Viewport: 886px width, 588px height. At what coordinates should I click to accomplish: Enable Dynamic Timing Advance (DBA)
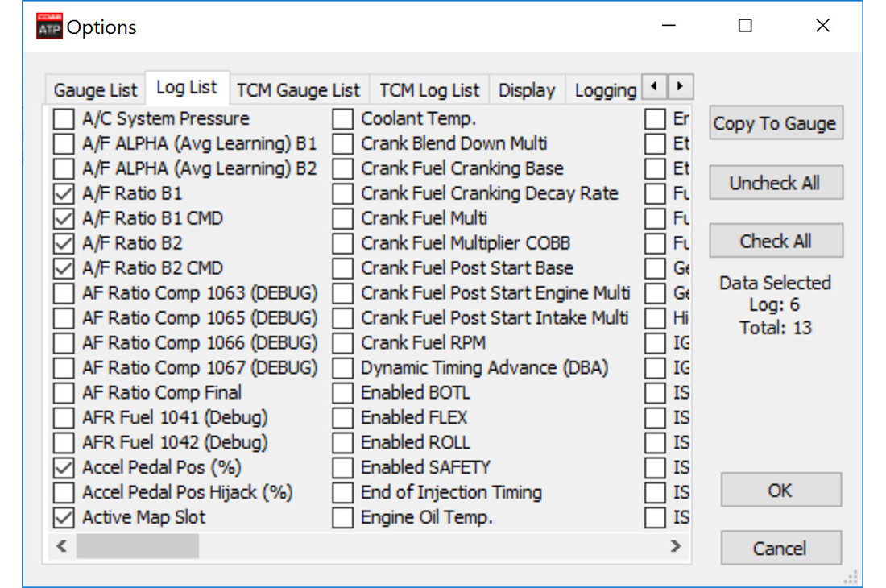[342, 368]
